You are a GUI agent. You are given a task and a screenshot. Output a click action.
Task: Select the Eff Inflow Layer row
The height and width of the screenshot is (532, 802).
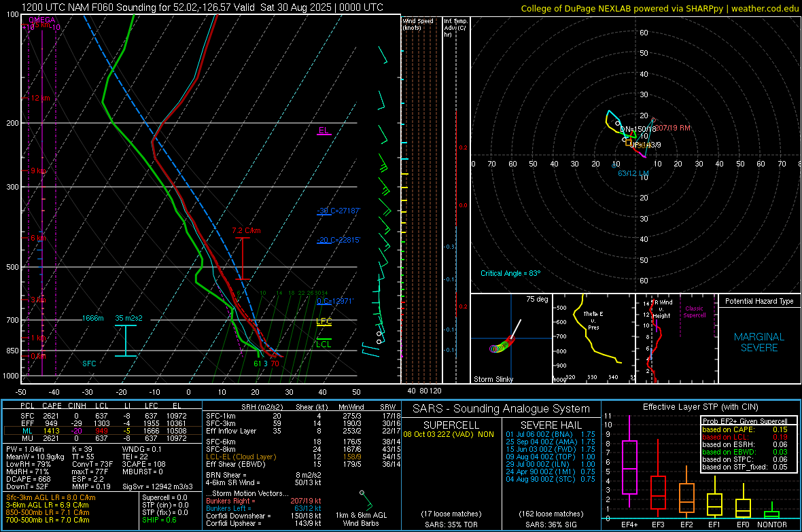[303, 431]
